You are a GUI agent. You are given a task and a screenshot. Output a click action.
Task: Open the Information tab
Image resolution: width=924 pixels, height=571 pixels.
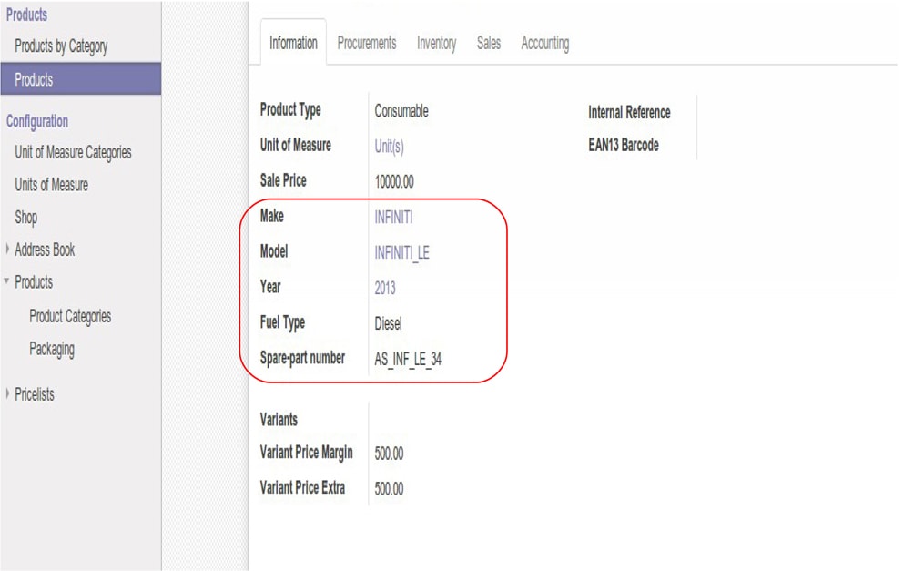(x=293, y=43)
